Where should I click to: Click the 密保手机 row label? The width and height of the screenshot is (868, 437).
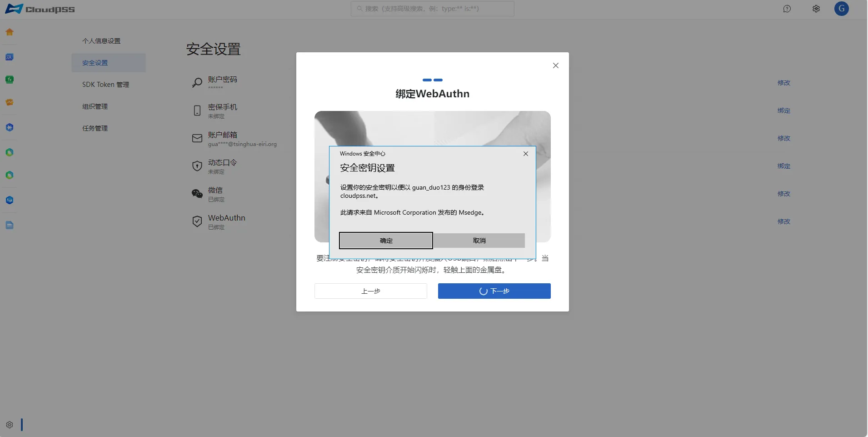(222, 107)
